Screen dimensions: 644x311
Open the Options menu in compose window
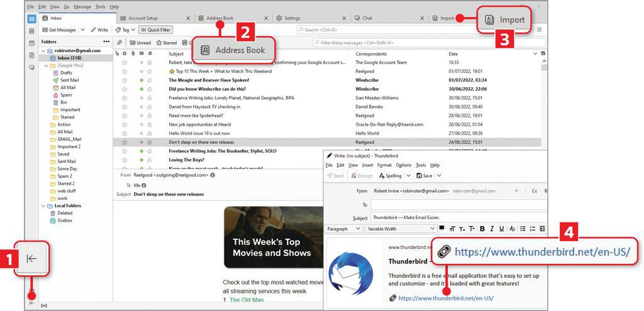pyautogui.click(x=403, y=165)
